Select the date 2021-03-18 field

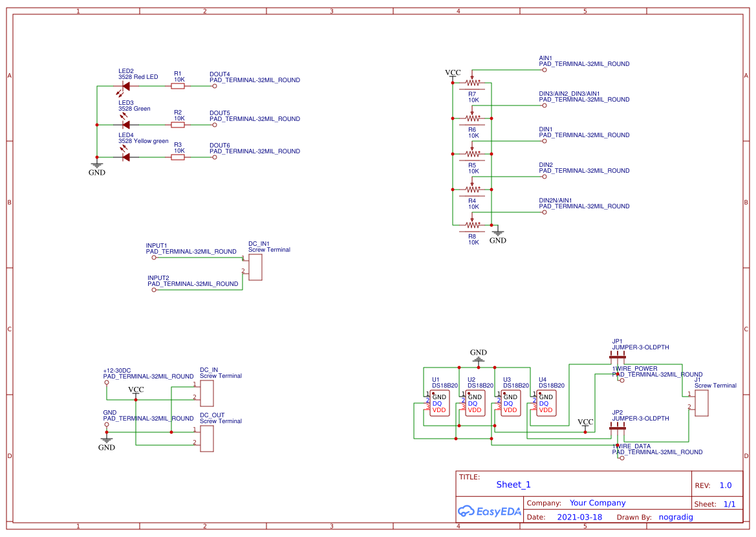[x=579, y=517]
